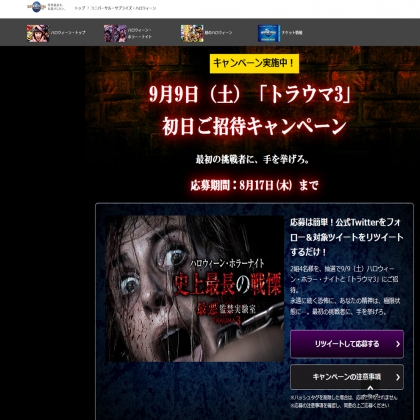Open the キャンペーンの注意事項 button

(347, 377)
